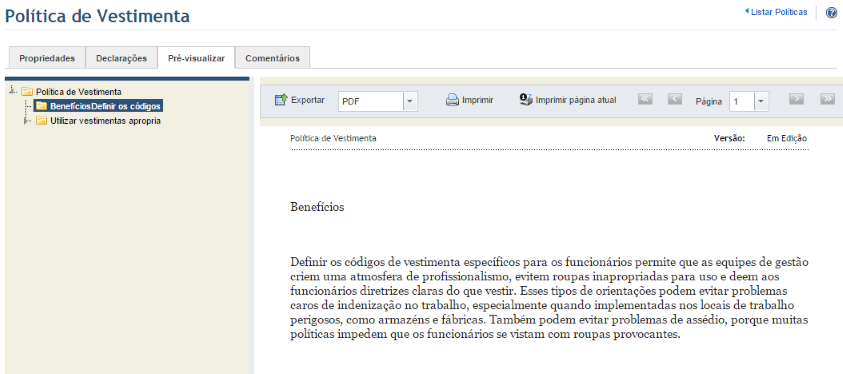843x374 pixels.
Task: Open the PDF export format dropdown
Action: pyautogui.click(x=410, y=102)
